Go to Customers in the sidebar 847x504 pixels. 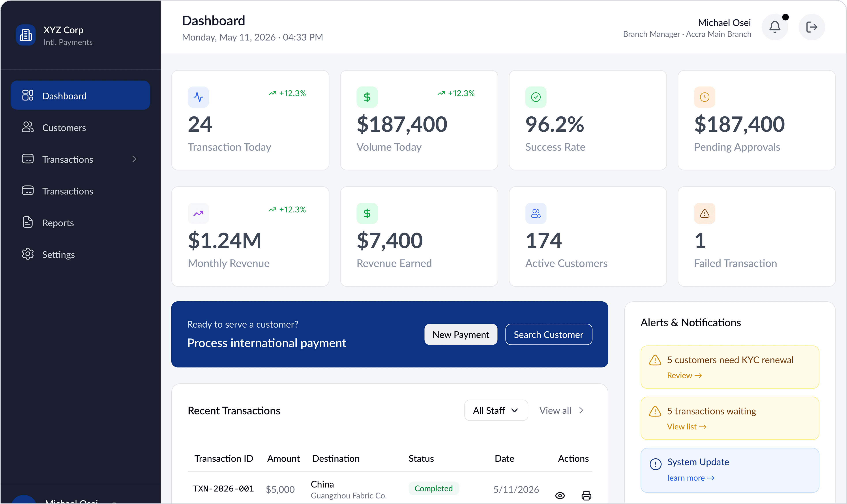click(80, 127)
